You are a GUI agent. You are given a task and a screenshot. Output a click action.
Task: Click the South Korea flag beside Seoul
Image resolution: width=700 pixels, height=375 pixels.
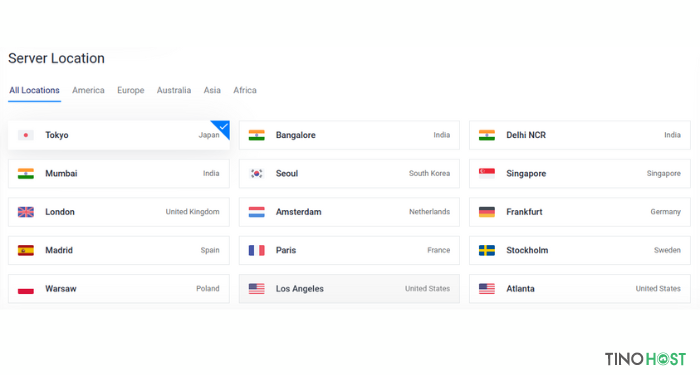tap(256, 173)
